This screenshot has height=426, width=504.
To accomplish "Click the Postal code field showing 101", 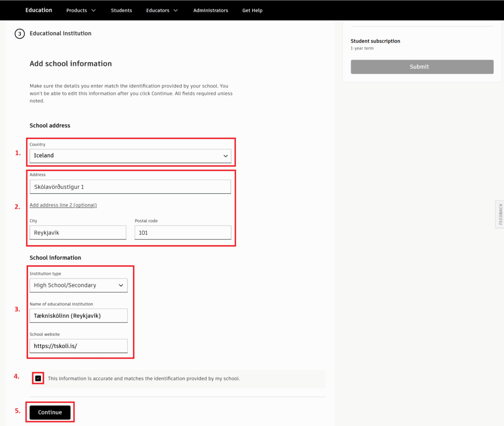I will click(x=183, y=233).
